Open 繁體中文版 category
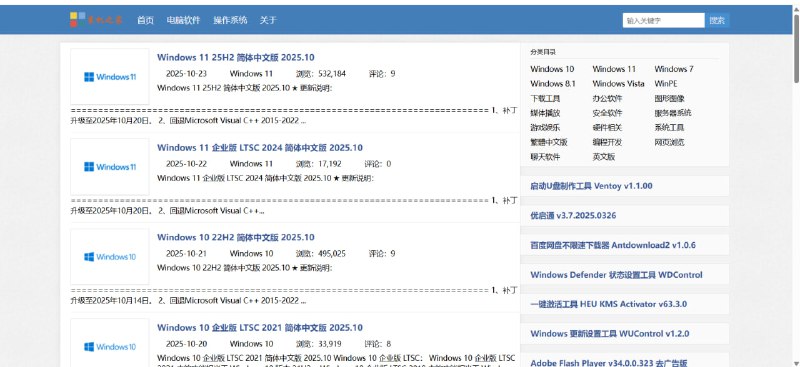 point(548,142)
